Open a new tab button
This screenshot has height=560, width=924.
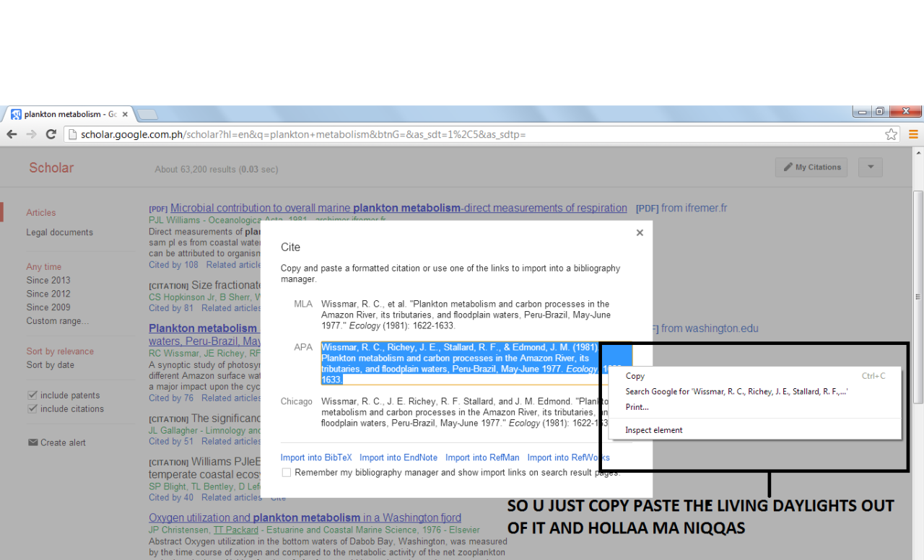[x=147, y=114]
